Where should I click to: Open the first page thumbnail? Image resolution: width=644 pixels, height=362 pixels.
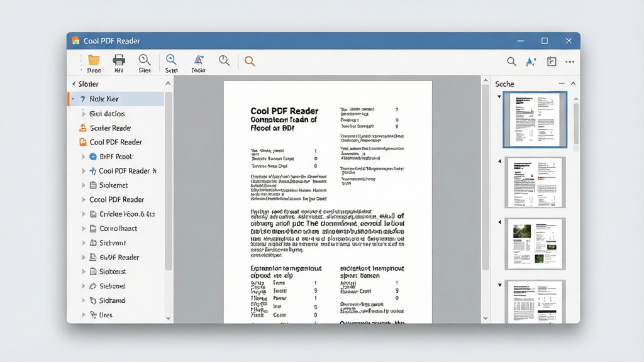535,119
